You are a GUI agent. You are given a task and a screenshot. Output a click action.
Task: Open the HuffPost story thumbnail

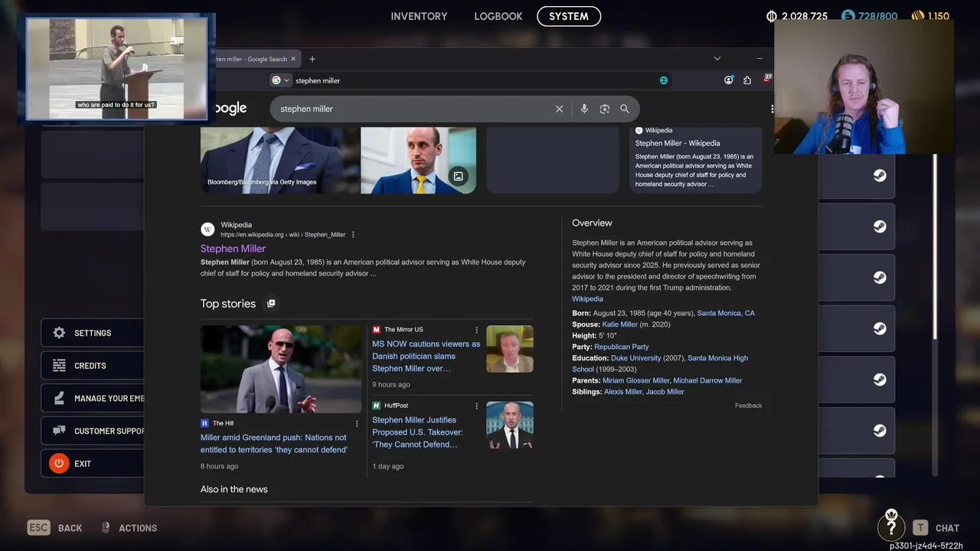point(510,425)
